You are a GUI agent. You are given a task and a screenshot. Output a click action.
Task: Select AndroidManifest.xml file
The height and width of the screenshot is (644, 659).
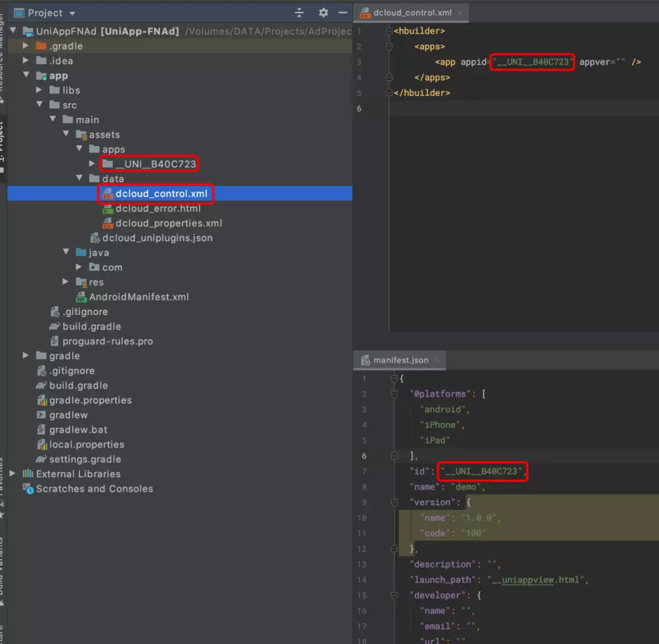pos(139,297)
